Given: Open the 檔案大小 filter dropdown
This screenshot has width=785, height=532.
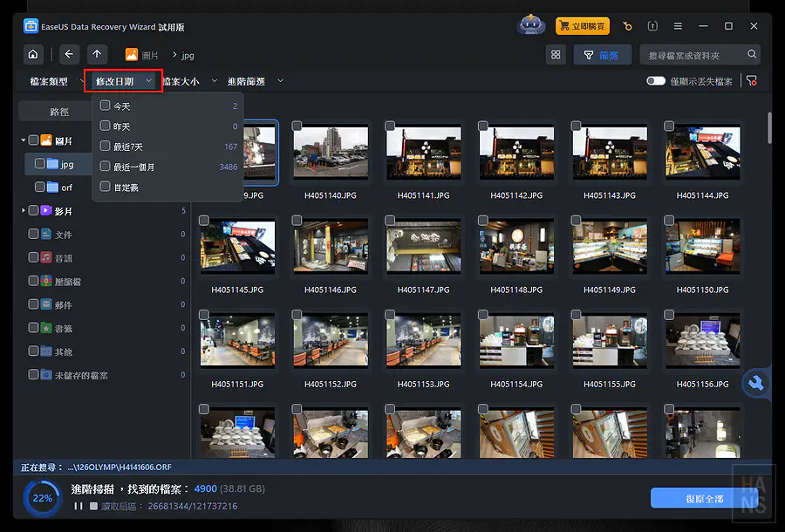Looking at the screenshot, I should pos(185,81).
